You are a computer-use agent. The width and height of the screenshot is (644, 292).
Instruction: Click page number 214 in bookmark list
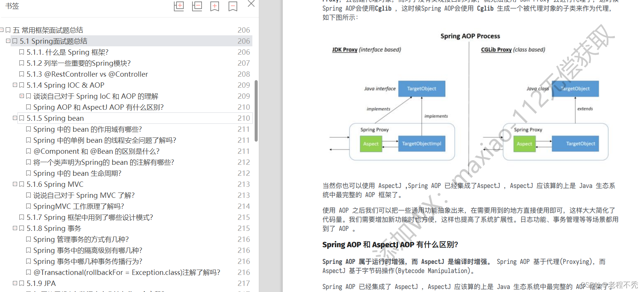tap(244, 206)
